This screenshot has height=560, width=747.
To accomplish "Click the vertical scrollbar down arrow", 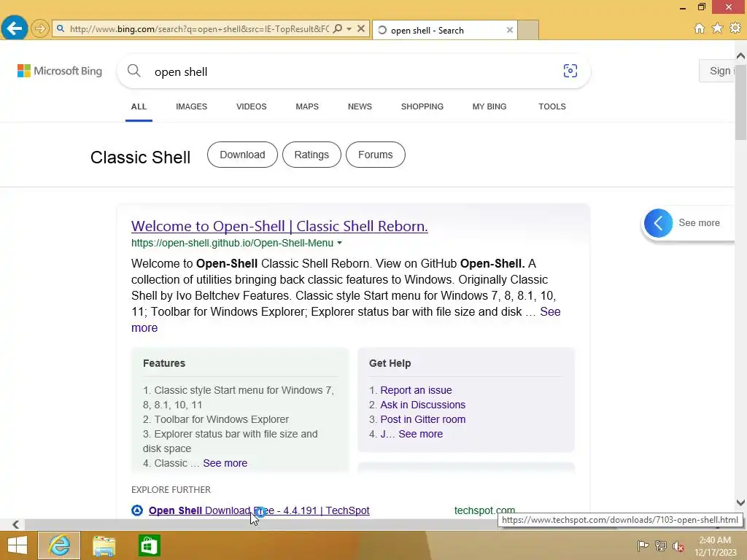I will point(741,502).
